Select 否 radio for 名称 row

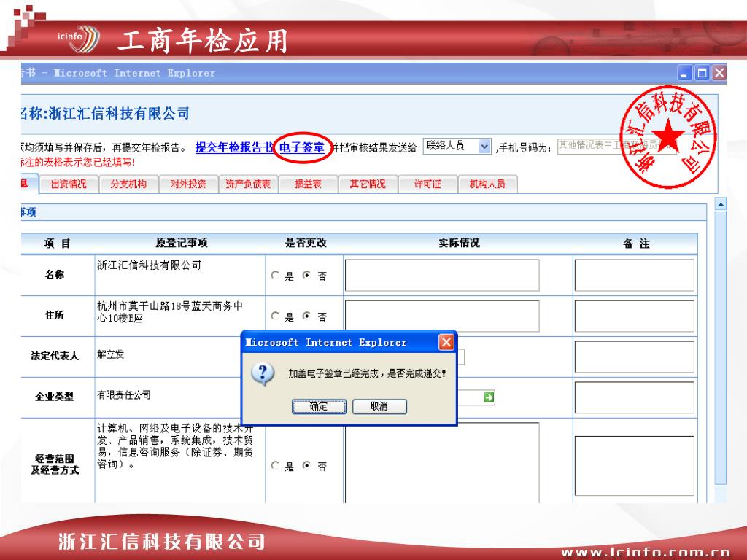pos(307,275)
